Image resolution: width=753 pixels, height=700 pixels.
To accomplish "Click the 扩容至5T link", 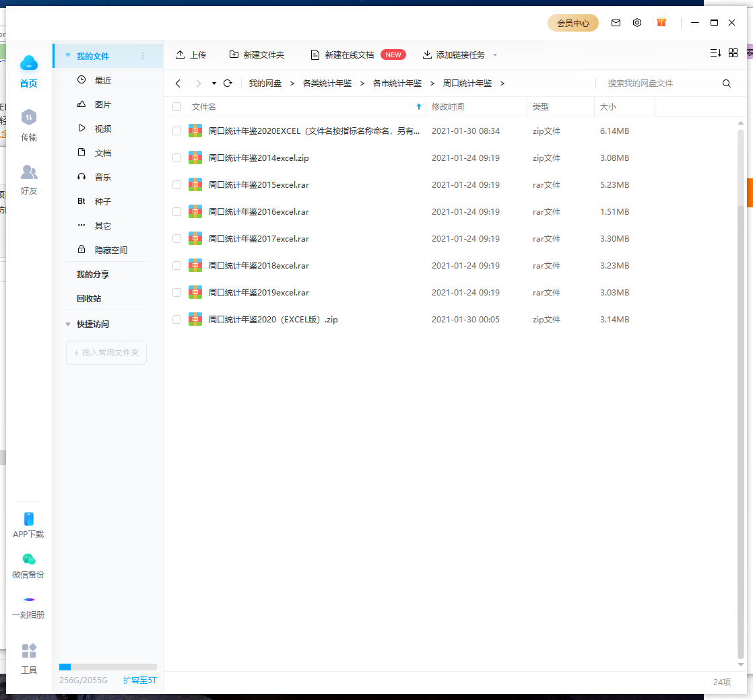I will tap(140, 680).
